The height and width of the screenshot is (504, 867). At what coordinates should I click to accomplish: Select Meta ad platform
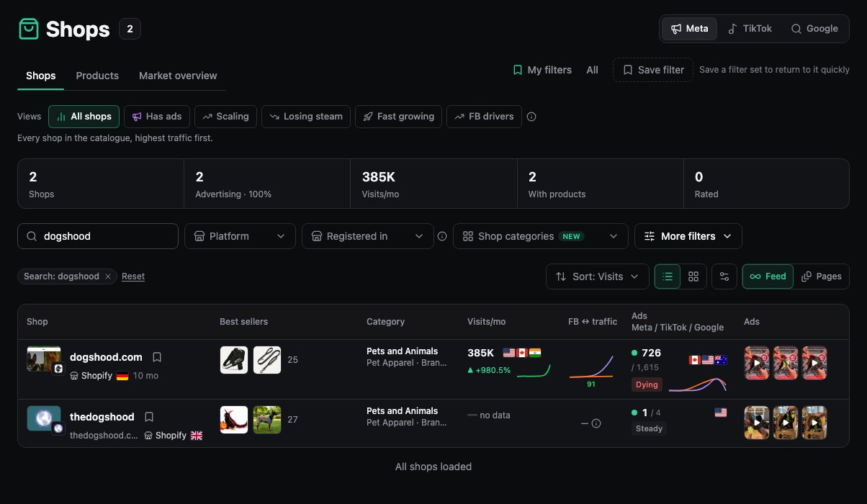coord(690,29)
